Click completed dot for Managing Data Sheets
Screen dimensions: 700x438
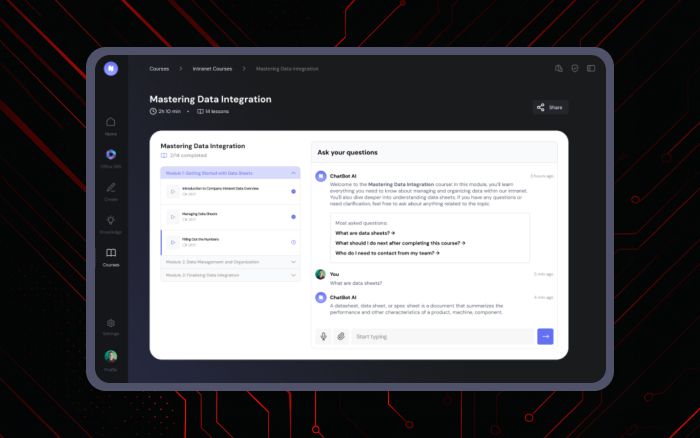[x=293, y=217]
